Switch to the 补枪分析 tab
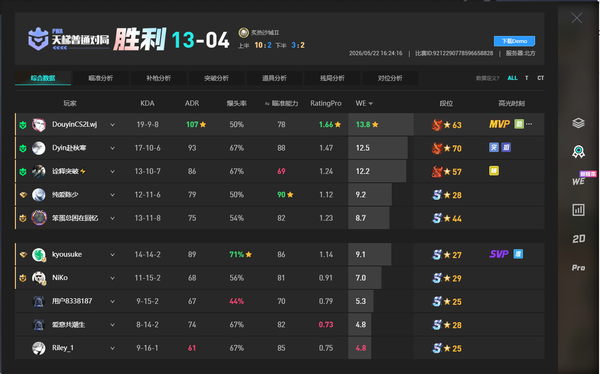This screenshot has height=374, width=600. pos(158,78)
